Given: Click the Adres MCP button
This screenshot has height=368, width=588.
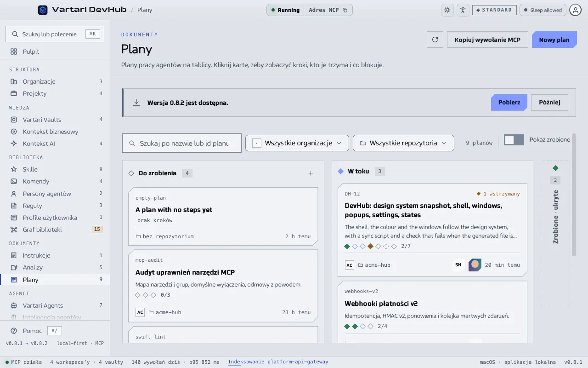Looking at the screenshot, I should pos(328,10).
